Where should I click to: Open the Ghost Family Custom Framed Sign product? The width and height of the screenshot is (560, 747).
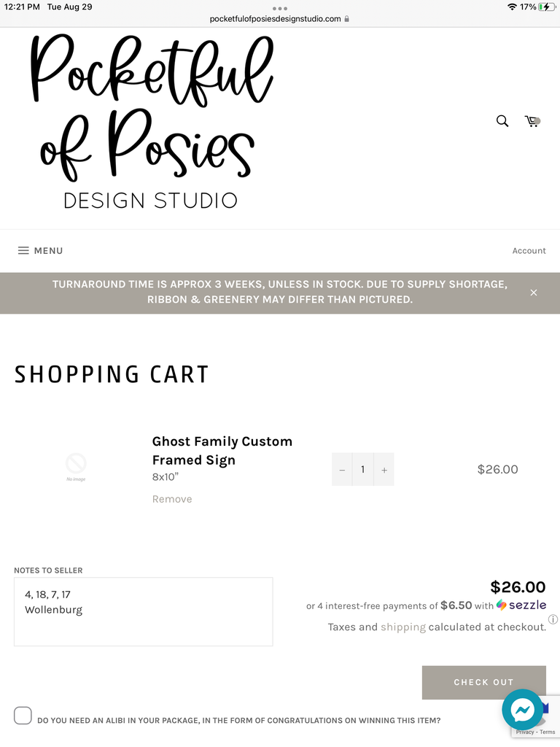click(222, 451)
